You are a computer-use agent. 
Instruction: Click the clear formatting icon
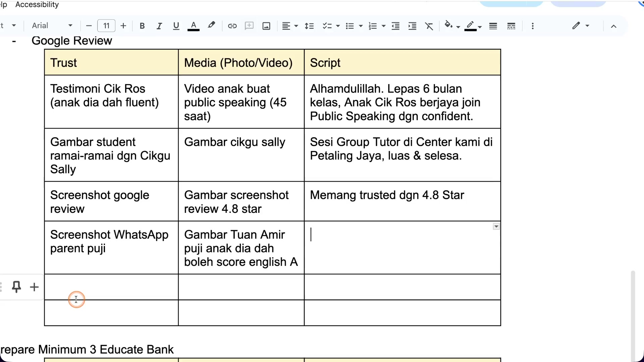tap(429, 26)
